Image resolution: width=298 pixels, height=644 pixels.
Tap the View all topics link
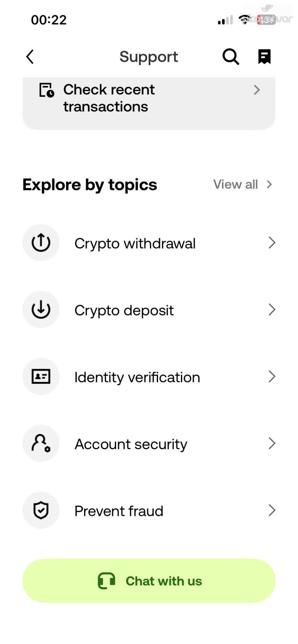point(243,185)
